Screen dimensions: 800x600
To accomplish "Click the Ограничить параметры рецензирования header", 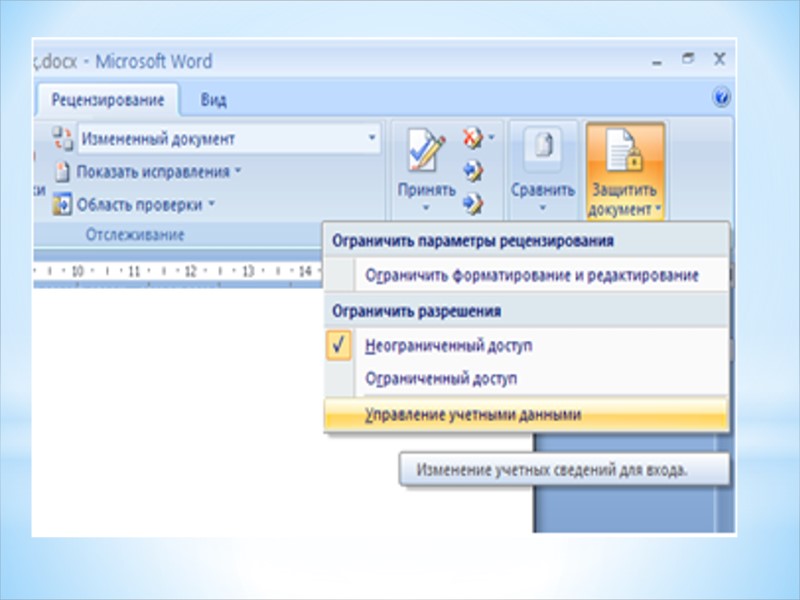I will coord(472,241).
